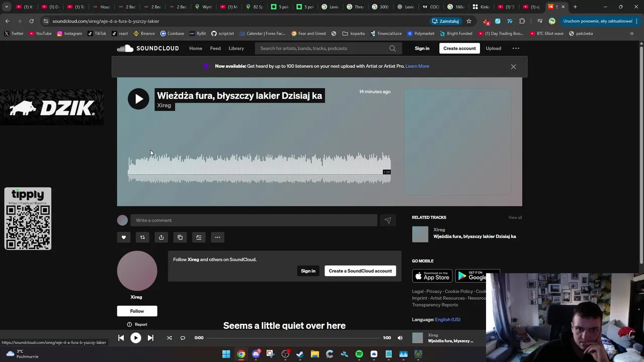644x362 pixels.
Task: Open Spotify from the taskbar
Action: (359, 354)
